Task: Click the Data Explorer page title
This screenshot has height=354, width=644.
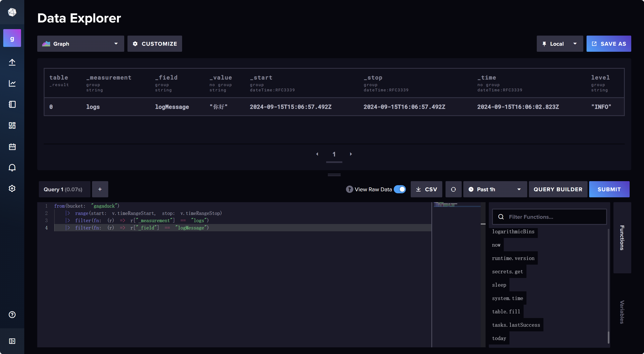Action: 79,18
